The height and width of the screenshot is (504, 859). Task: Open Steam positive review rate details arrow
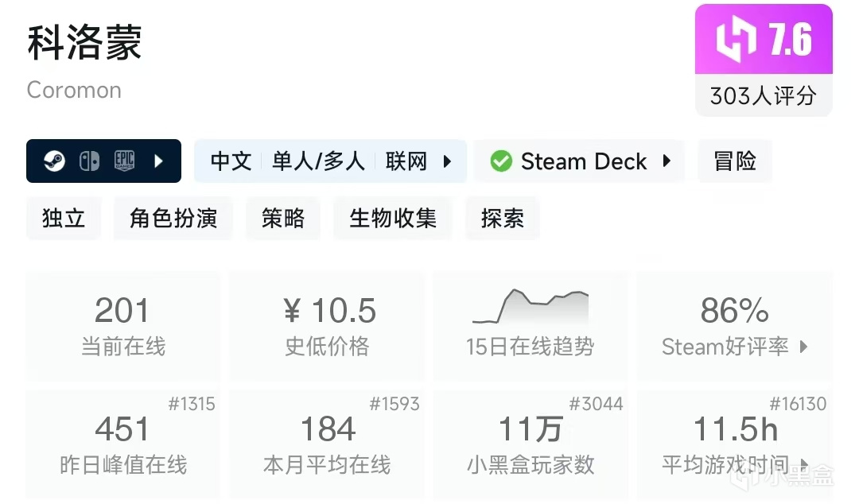pos(803,347)
